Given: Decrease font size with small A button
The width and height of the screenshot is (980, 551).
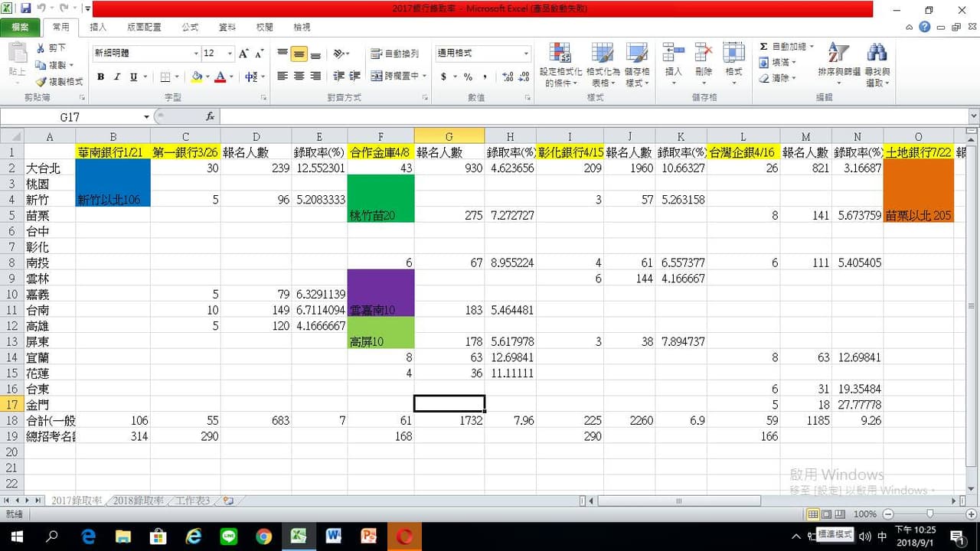Looking at the screenshot, I should [260, 54].
